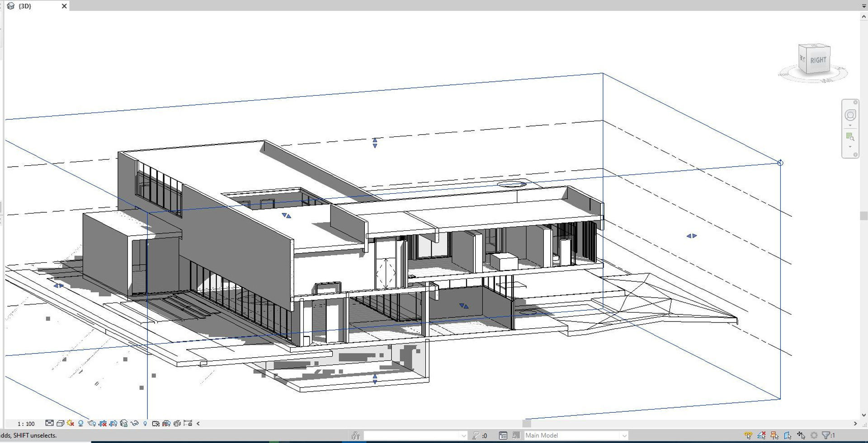Click the Background Processes icon
Image resolution: width=868 pixels, height=443 pixels.
(x=814, y=435)
